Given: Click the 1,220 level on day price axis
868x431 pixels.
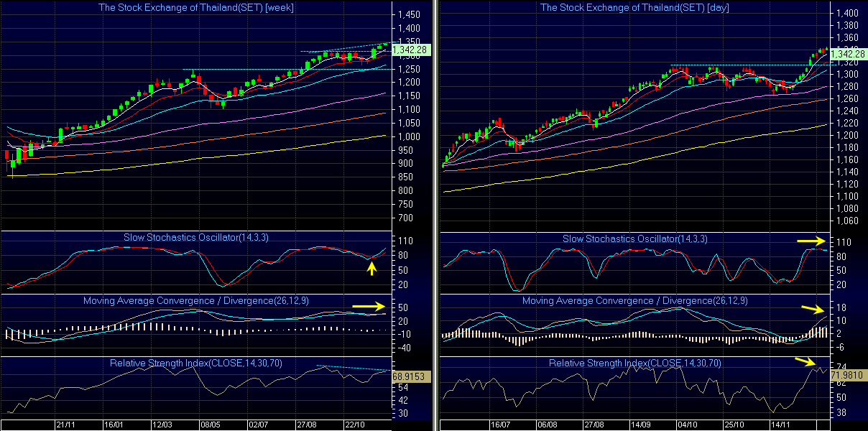Looking at the screenshot, I should 847,123.
